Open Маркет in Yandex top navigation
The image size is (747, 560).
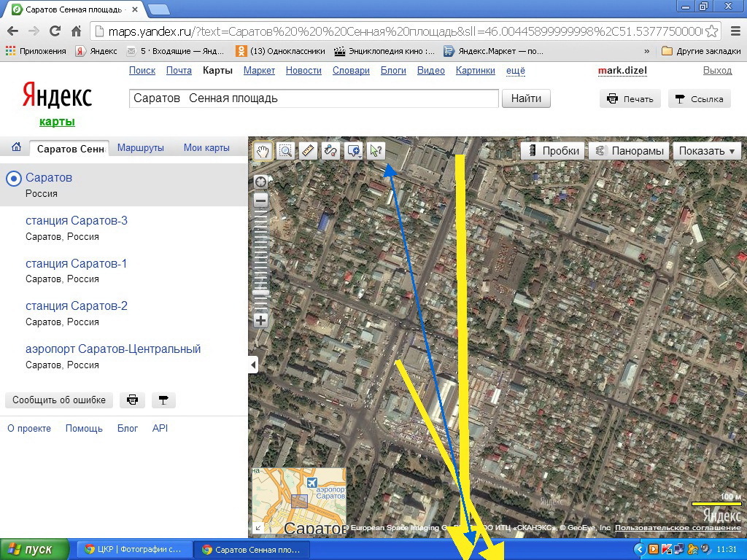[259, 71]
